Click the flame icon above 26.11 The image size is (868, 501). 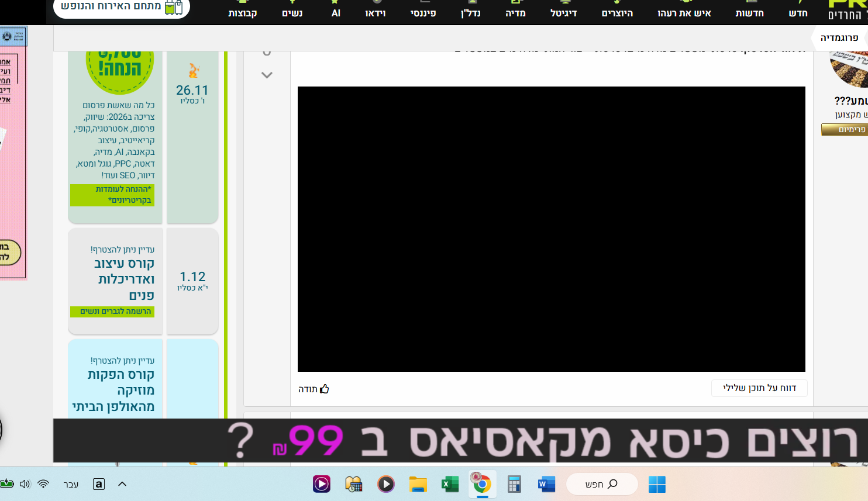(x=194, y=70)
